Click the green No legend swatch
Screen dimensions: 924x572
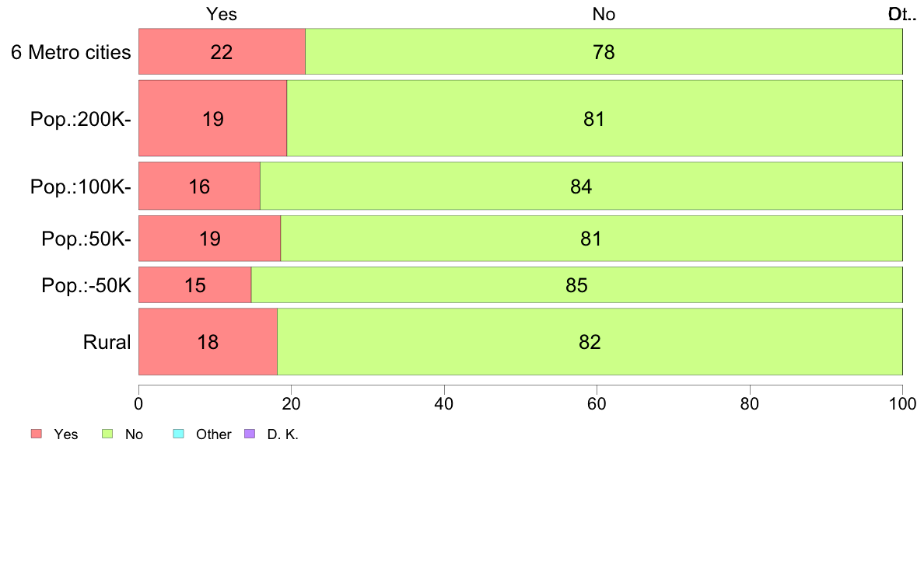pyautogui.click(x=107, y=434)
